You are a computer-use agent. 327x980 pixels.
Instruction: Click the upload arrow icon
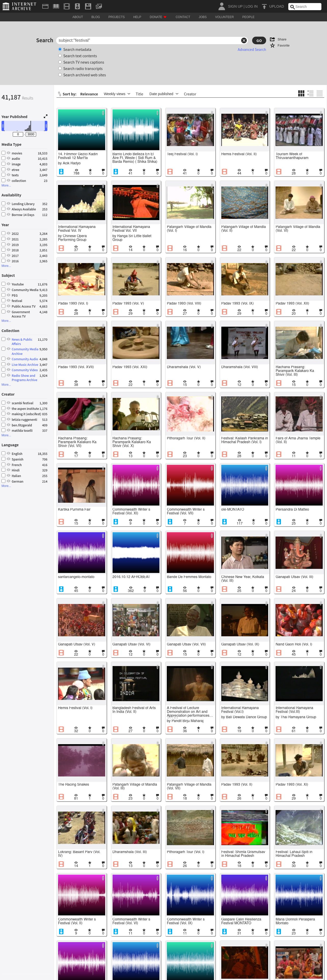coord(264,6)
